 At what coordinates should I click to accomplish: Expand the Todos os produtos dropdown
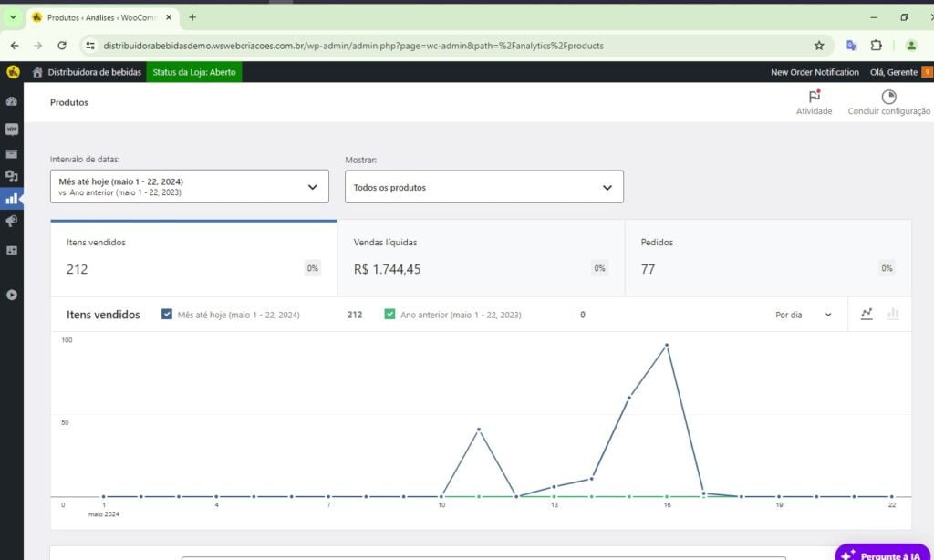pos(483,187)
